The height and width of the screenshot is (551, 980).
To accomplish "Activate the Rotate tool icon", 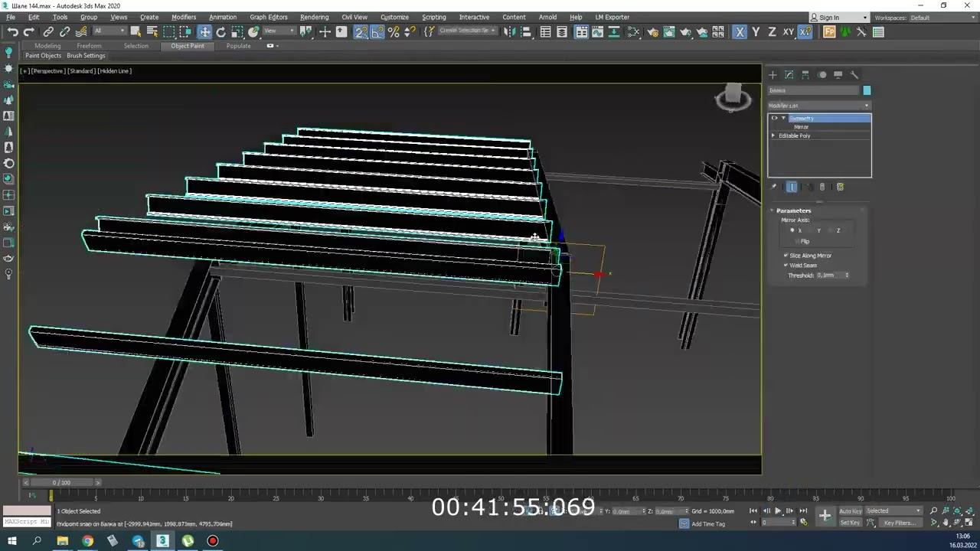I will pos(220,32).
